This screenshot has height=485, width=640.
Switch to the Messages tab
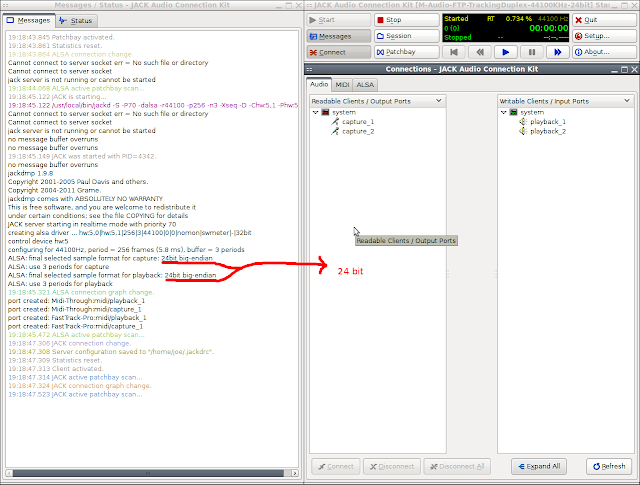(x=29, y=20)
